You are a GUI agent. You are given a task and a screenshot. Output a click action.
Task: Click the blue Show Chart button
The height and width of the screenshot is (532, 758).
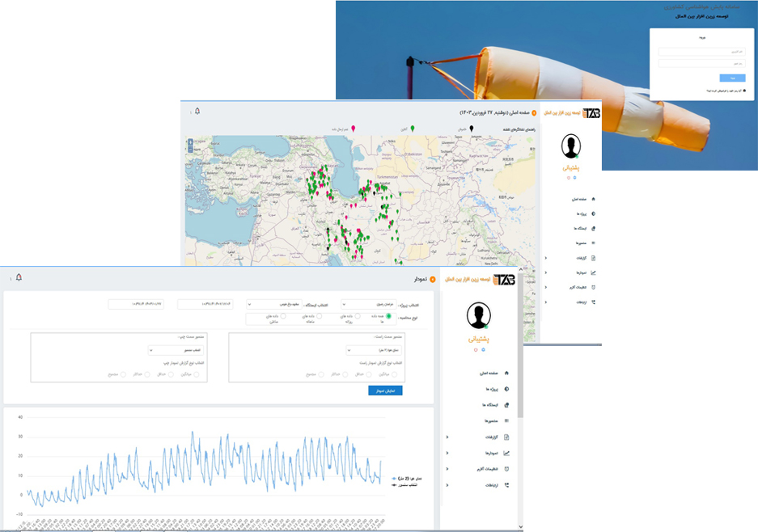[385, 391]
